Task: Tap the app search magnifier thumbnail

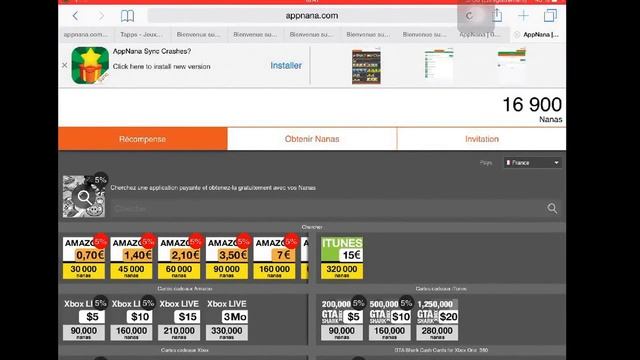Action: tap(84, 196)
